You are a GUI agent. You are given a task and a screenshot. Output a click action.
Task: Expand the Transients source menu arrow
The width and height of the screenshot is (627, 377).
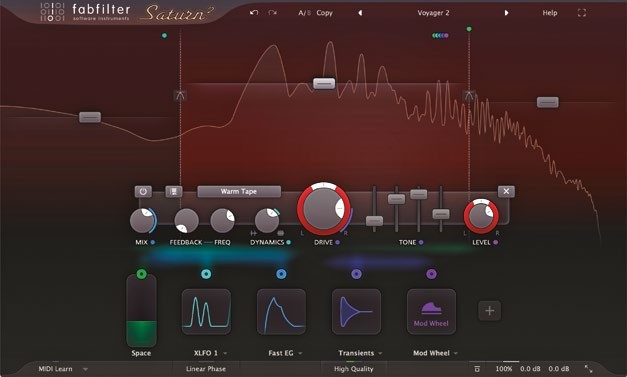380,353
